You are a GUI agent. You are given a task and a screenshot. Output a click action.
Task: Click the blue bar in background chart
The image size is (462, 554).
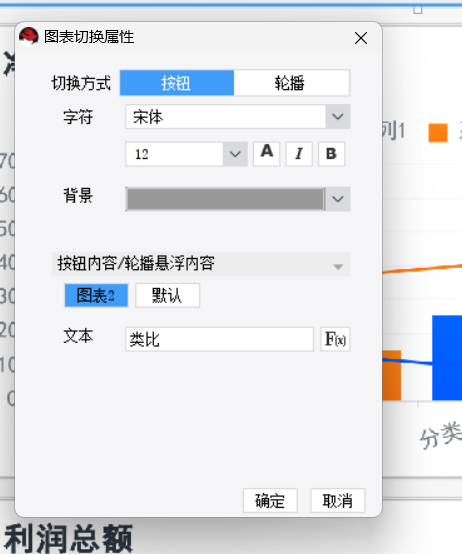point(447,358)
